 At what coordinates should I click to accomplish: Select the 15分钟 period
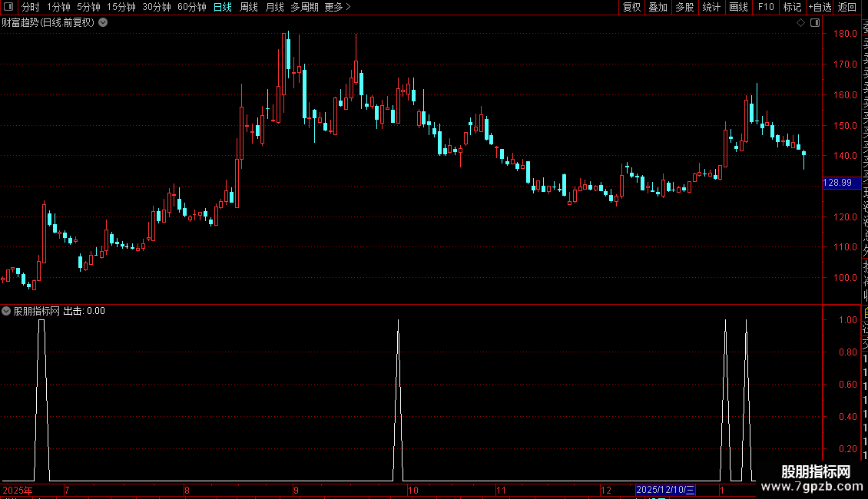pos(121,7)
